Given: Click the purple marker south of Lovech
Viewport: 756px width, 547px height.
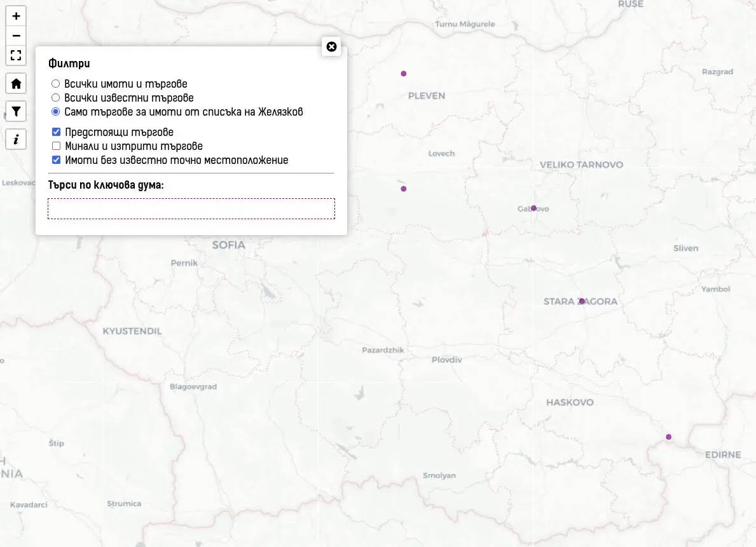Looking at the screenshot, I should point(404,189).
